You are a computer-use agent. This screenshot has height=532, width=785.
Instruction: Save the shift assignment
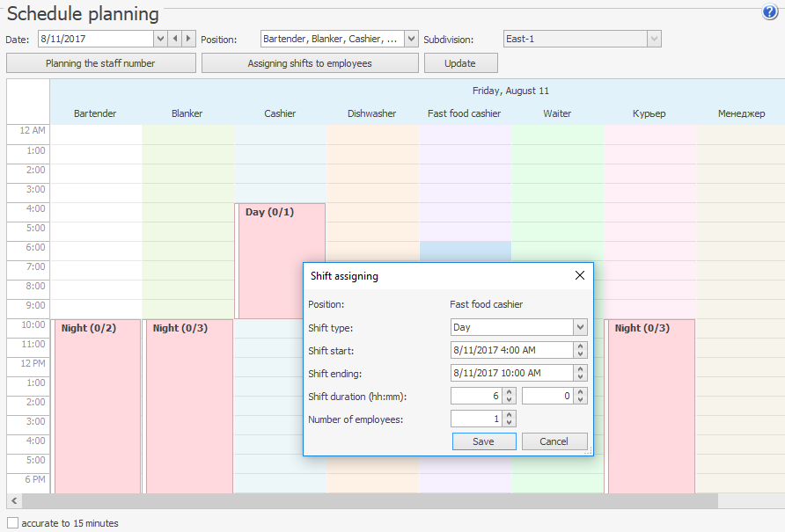[x=483, y=441]
